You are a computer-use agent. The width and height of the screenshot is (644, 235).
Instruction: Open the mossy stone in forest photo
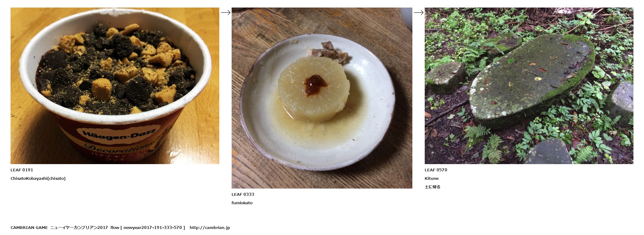click(x=529, y=86)
